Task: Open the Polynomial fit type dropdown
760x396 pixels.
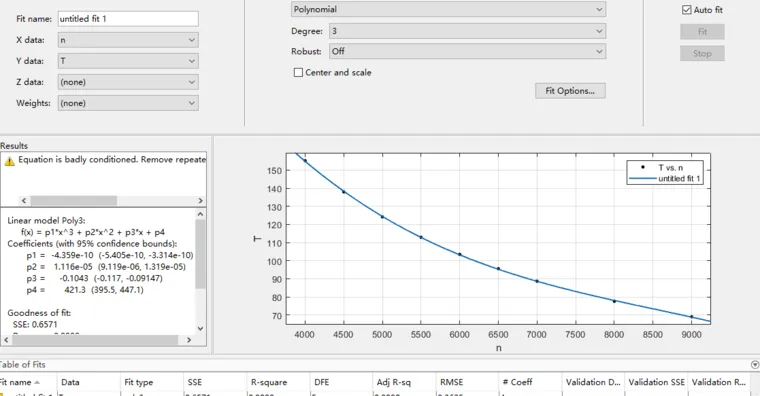Action: [x=448, y=9]
